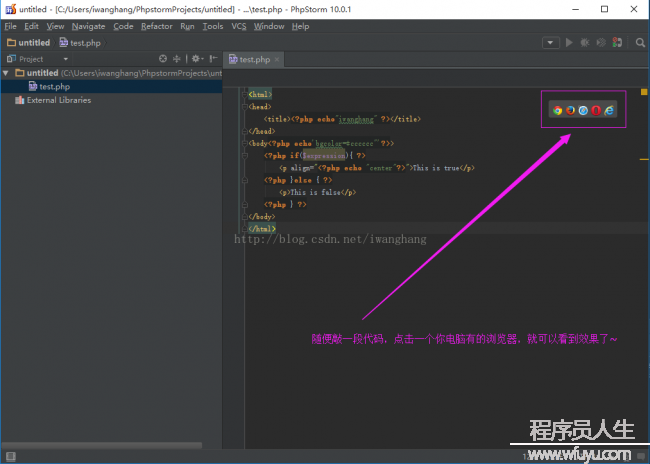The width and height of the screenshot is (650, 464).
Task: Click 'This is false' paragraph text
Action: click(x=315, y=192)
